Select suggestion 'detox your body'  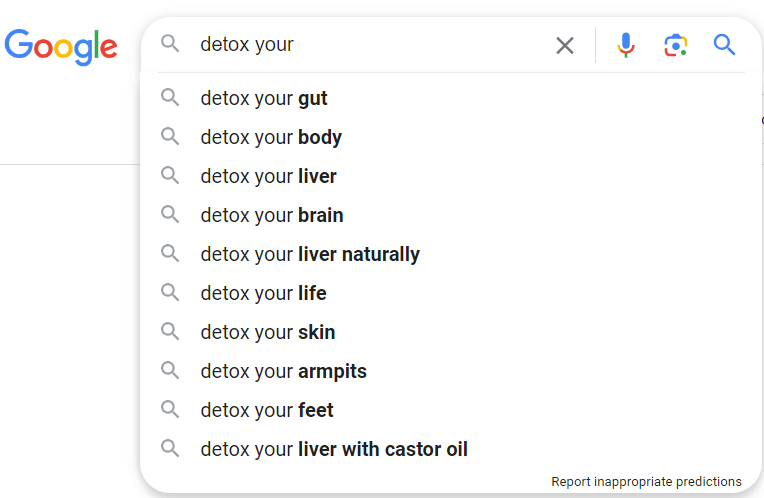[x=271, y=137]
